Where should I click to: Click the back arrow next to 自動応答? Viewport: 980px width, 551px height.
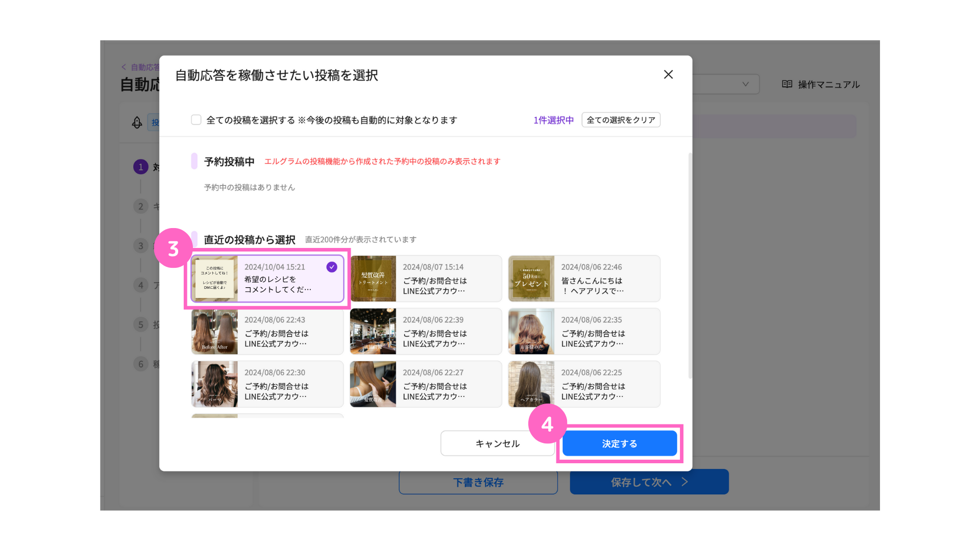click(124, 67)
